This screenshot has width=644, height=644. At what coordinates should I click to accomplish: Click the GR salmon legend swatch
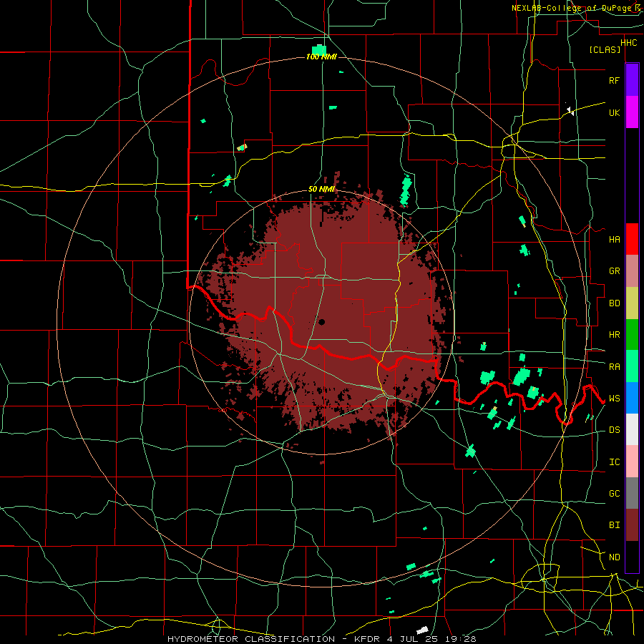pos(632,271)
